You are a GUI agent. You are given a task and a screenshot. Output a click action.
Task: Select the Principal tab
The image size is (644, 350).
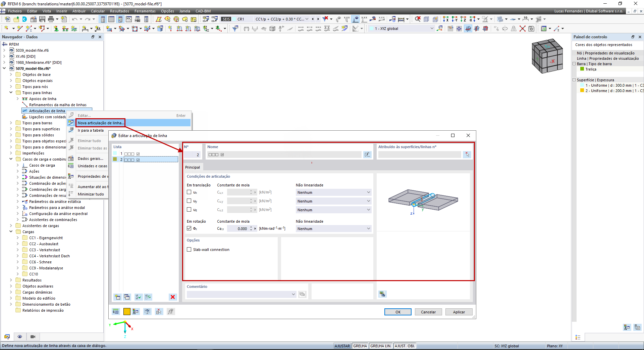tap(193, 167)
